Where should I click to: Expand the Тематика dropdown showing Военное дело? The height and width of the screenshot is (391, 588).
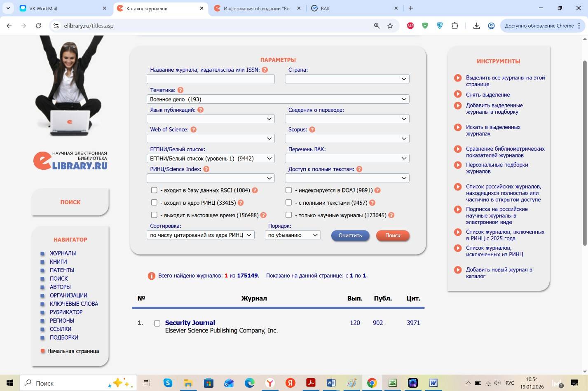(x=278, y=99)
